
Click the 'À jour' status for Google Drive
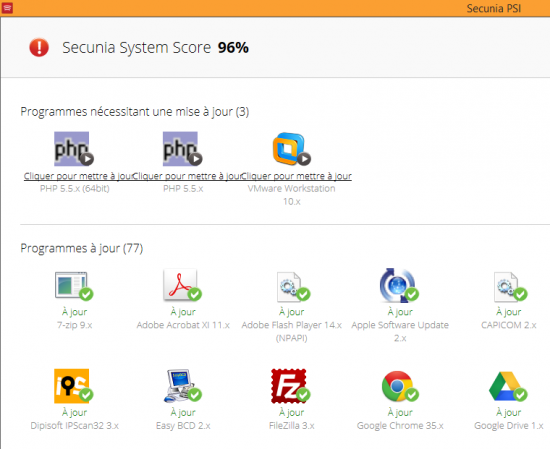pos(509,412)
